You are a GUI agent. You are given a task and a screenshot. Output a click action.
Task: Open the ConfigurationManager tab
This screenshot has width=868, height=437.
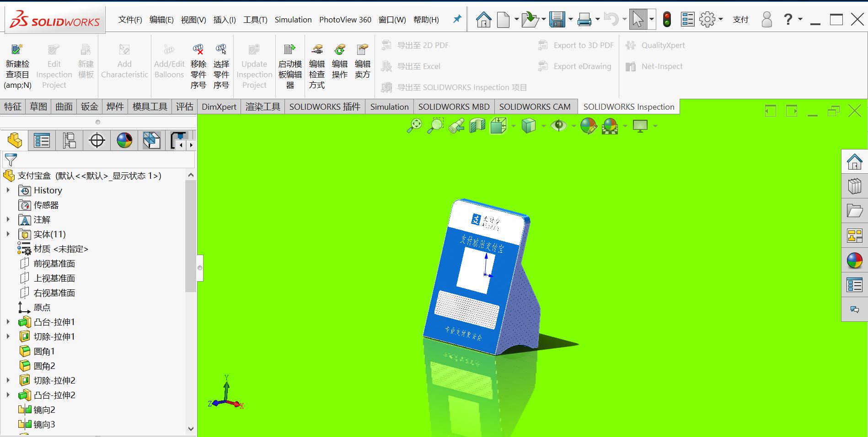69,140
